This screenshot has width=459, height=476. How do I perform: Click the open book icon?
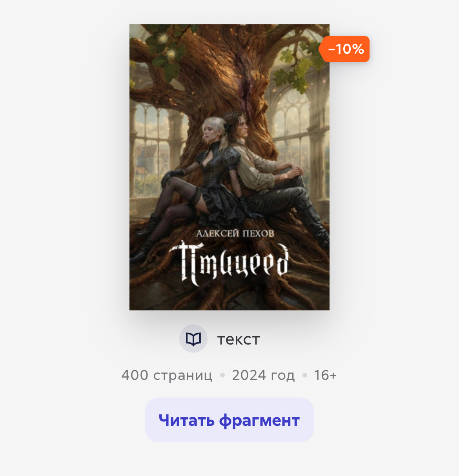tap(193, 339)
